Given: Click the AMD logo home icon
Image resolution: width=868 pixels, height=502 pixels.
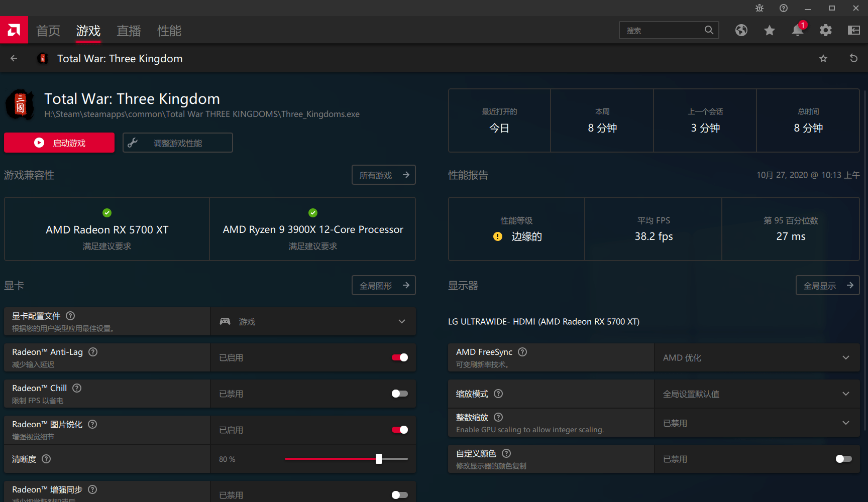Looking at the screenshot, I should coord(14,30).
